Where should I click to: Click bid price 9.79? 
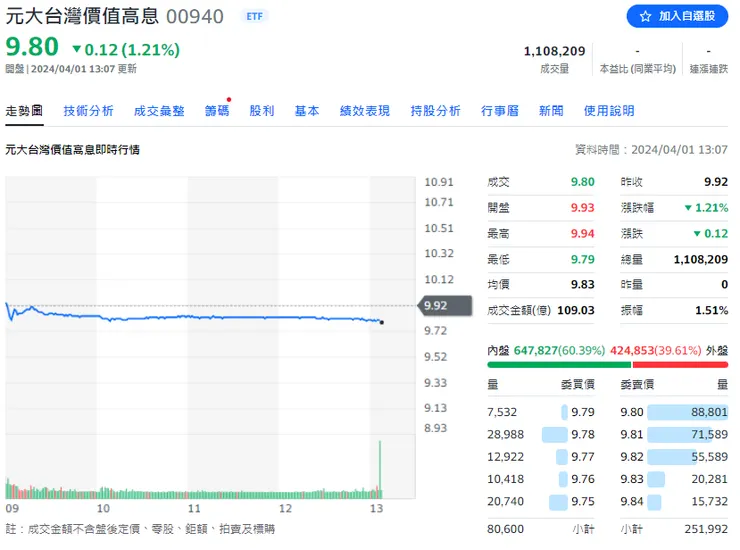pos(583,412)
